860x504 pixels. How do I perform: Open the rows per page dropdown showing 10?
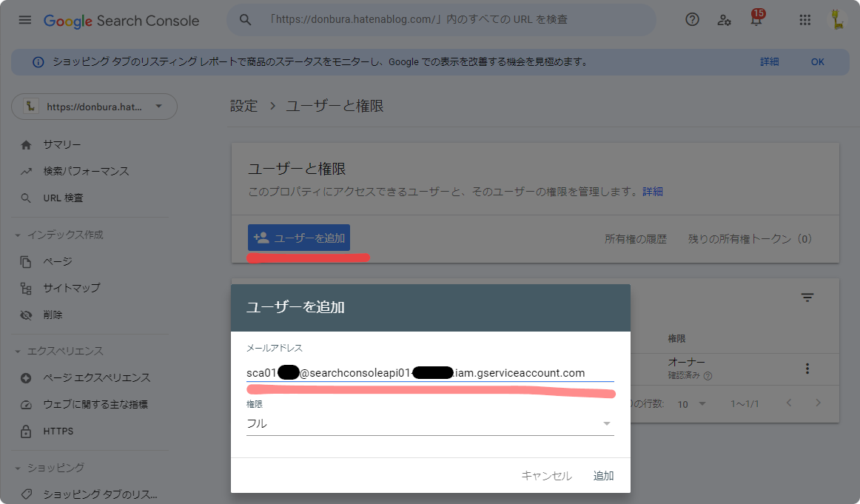(x=691, y=404)
